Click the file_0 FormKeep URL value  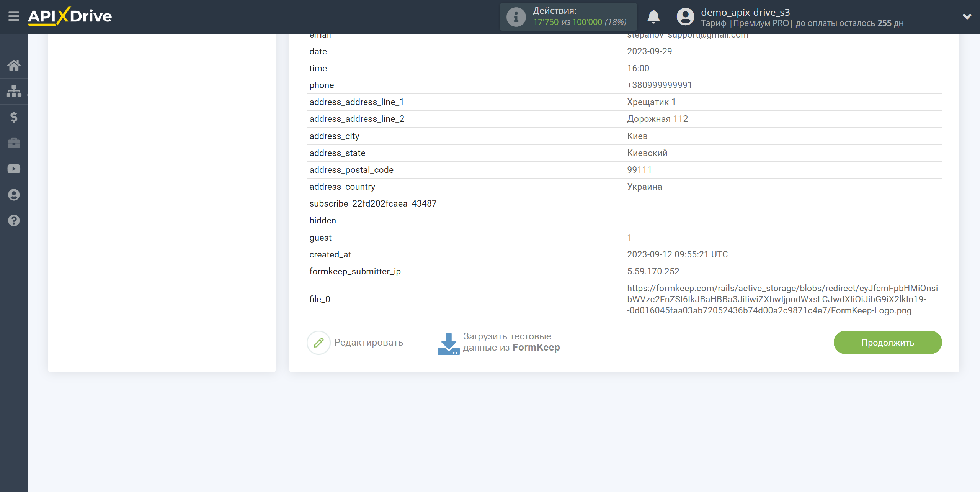(x=782, y=299)
